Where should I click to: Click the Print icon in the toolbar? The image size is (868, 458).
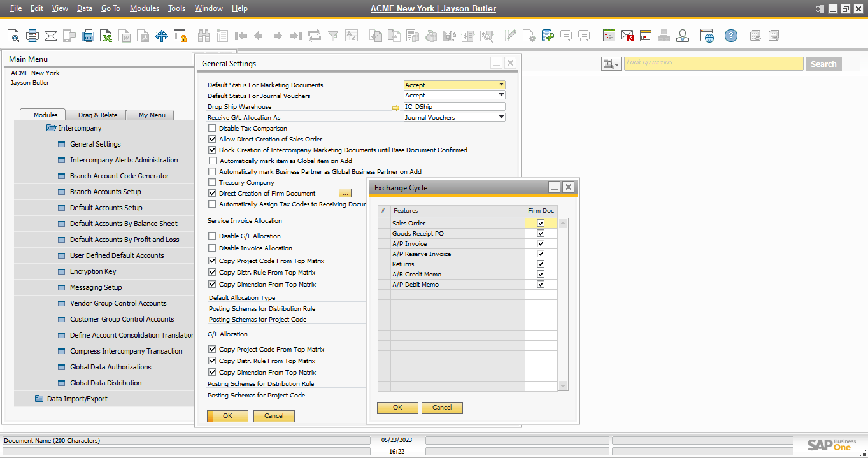click(x=32, y=36)
